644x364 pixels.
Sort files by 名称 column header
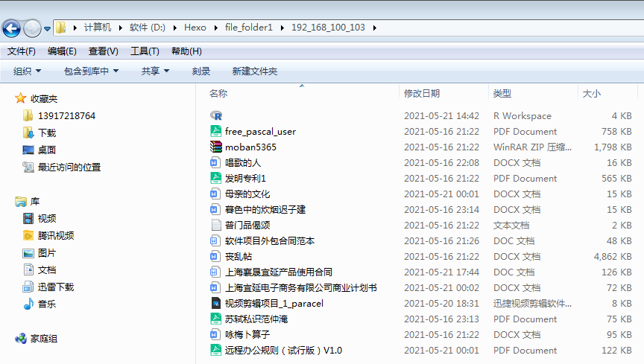pos(218,94)
